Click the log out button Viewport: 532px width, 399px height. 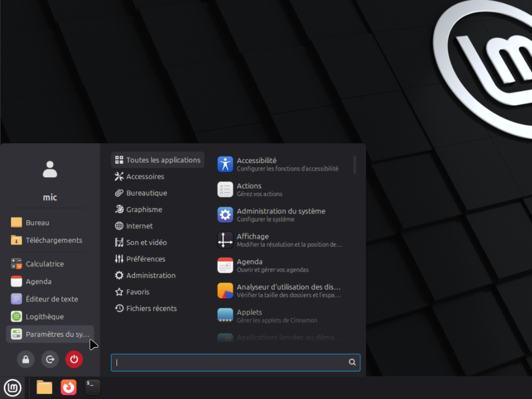click(50, 360)
